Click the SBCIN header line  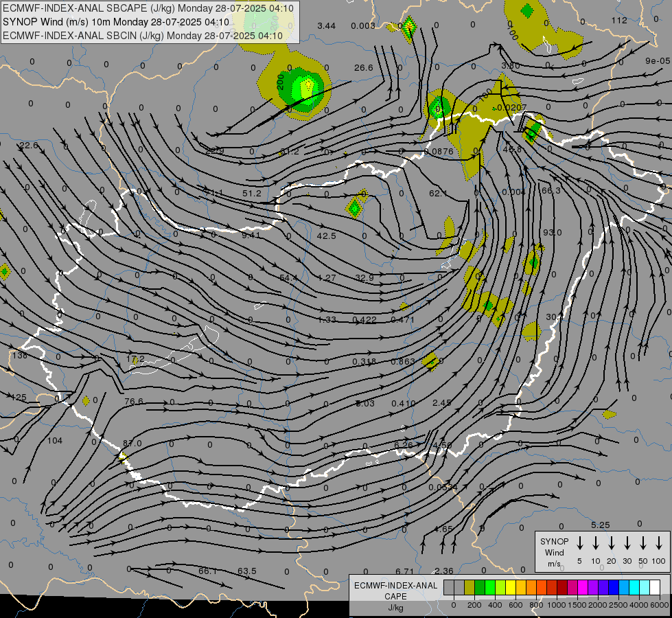[143, 36]
